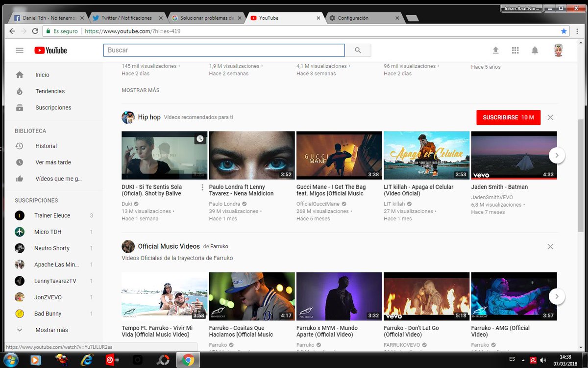Open the YouTube apps grid icon

click(x=515, y=50)
